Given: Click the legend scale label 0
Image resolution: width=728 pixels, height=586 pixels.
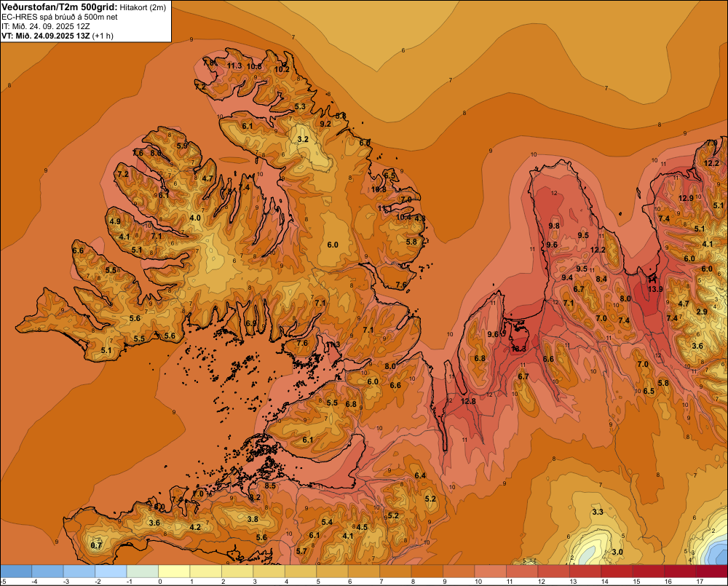Looking at the screenshot, I should [160, 582].
